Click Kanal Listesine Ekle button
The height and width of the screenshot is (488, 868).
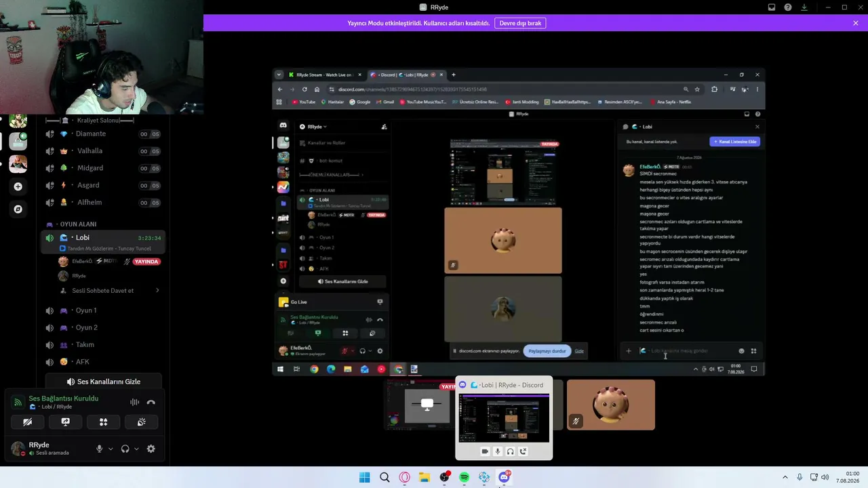tap(735, 142)
